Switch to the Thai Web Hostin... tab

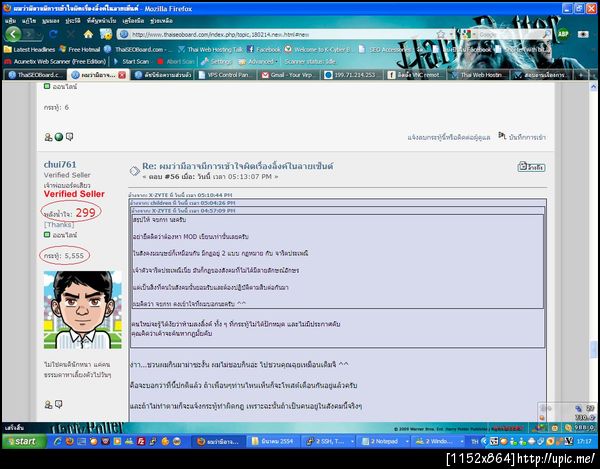pos(478,75)
